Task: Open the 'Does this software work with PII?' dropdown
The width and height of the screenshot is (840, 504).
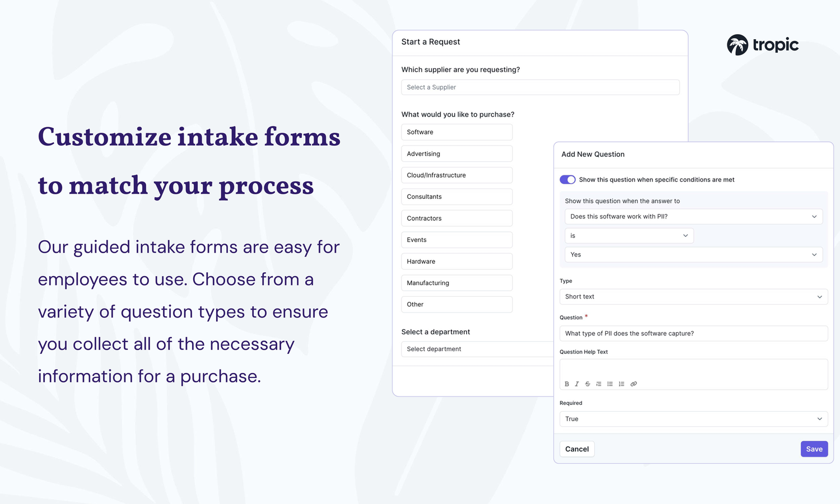Action: [x=693, y=216]
